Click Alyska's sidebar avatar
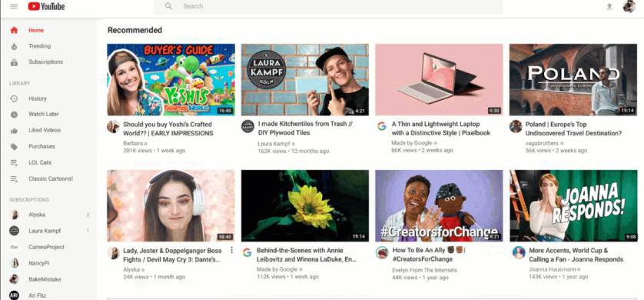Viewport: 644px width, 300px height. click(x=15, y=215)
